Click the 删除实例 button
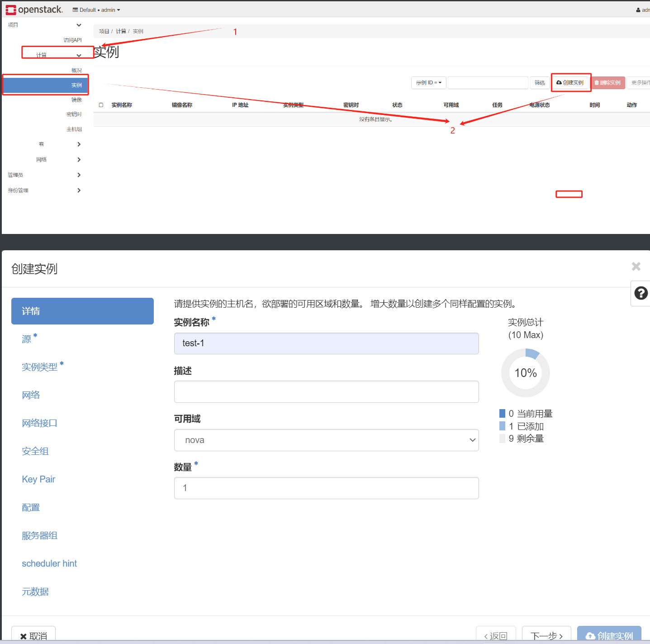Image resolution: width=650 pixels, height=644 pixels. point(608,82)
